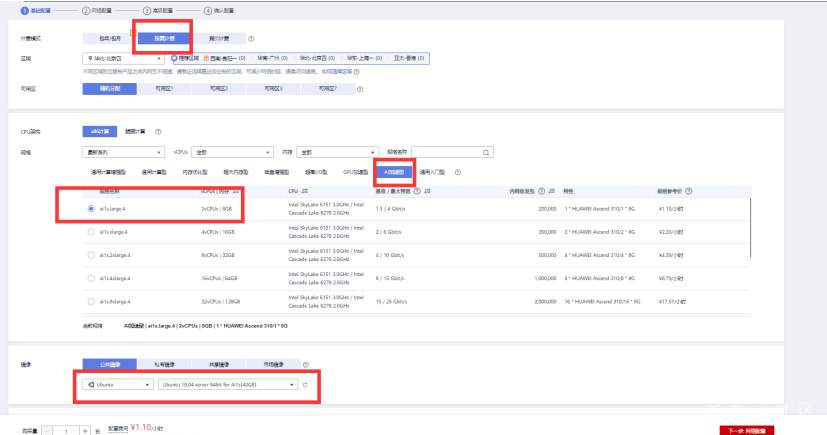This screenshot has height=435, width=827.
Task: Select the ai1s.8xlarge.4 radio button
Action: pos(91,302)
